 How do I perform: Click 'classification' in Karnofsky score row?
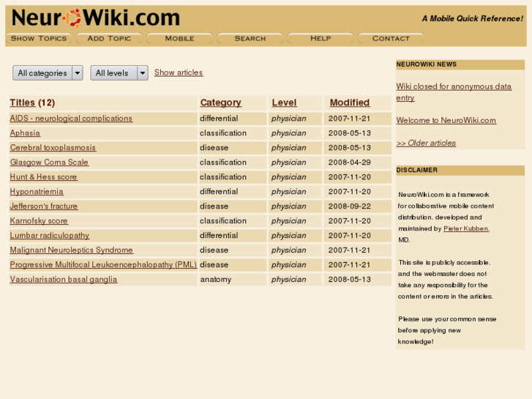point(223,220)
